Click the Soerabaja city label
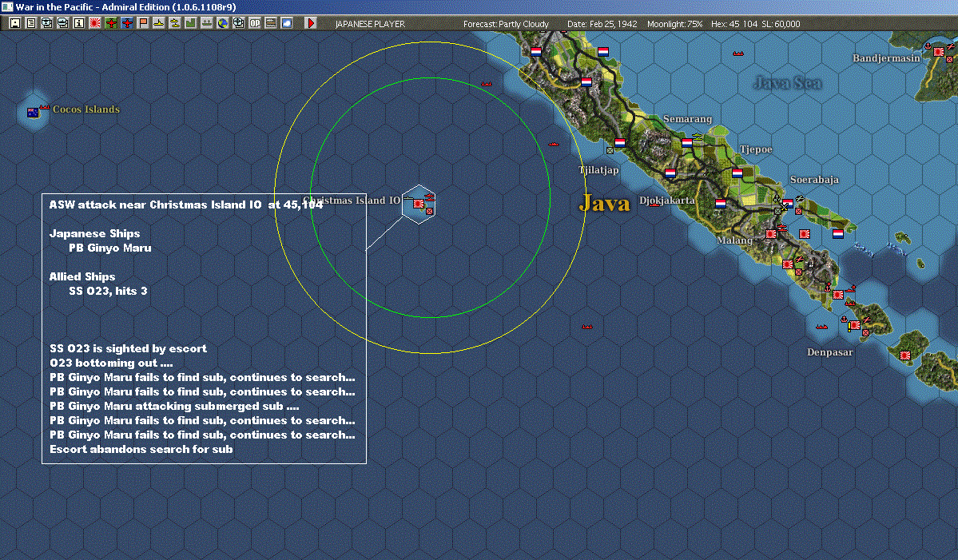 [814, 180]
